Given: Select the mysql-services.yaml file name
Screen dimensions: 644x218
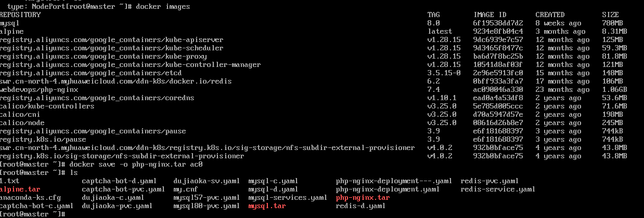Looking at the screenshot, I should 288,198.
